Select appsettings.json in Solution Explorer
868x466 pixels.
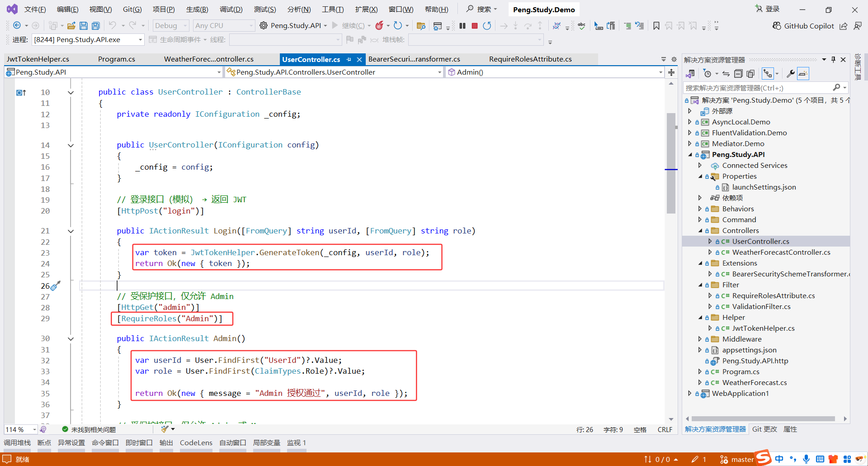click(749, 350)
